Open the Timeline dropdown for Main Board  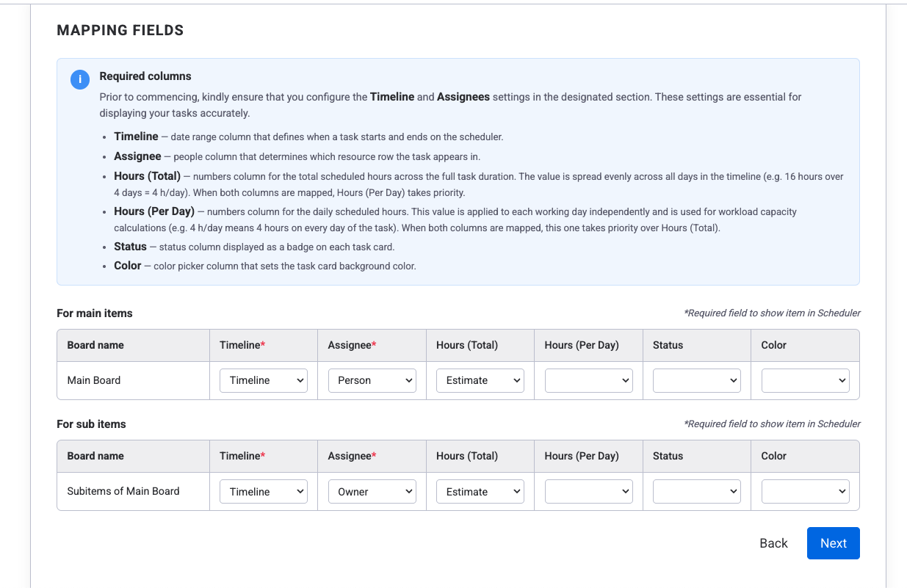[x=264, y=380]
